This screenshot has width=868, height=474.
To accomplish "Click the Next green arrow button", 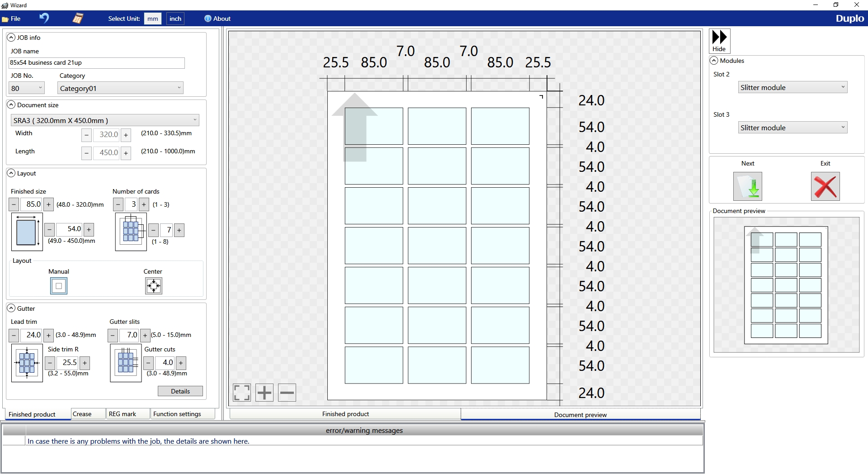I will [x=748, y=186].
